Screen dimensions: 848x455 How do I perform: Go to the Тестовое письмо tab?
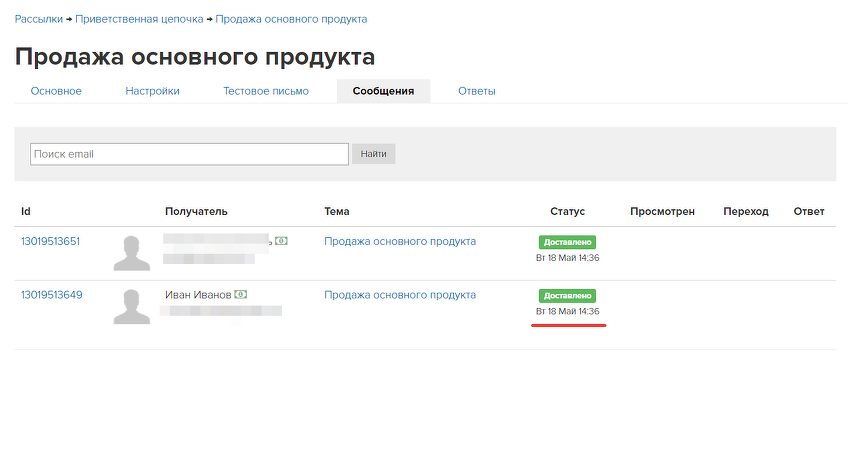coord(266,91)
